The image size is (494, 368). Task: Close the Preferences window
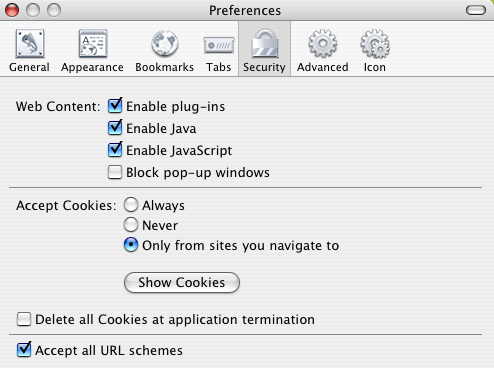(12, 10)
